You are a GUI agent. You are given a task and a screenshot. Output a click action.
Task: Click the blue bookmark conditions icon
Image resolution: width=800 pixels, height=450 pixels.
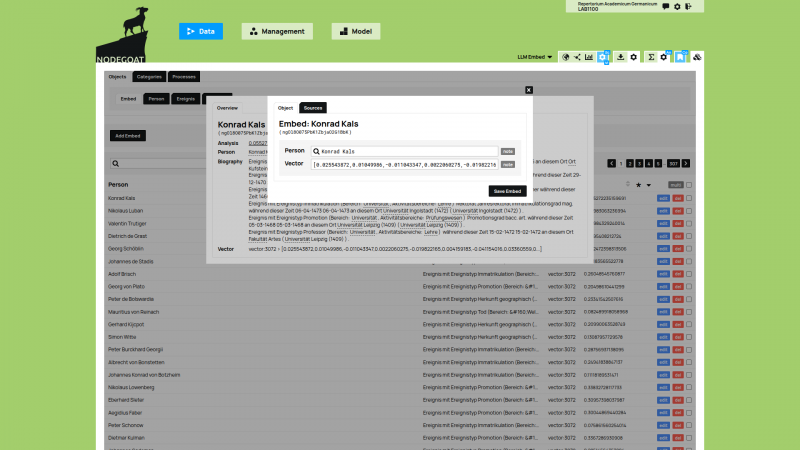coord(679,57)
